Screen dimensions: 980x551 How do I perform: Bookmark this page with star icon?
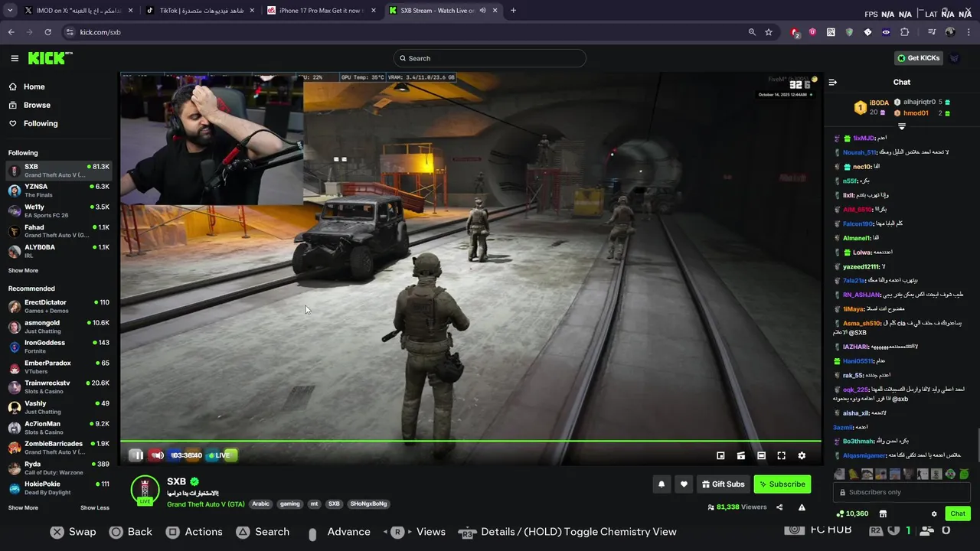[769, 32]
